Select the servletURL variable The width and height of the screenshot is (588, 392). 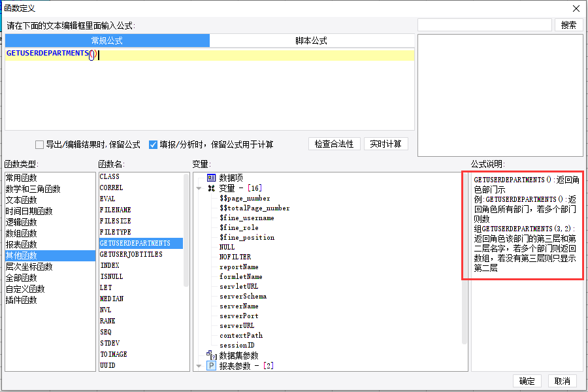239,287
